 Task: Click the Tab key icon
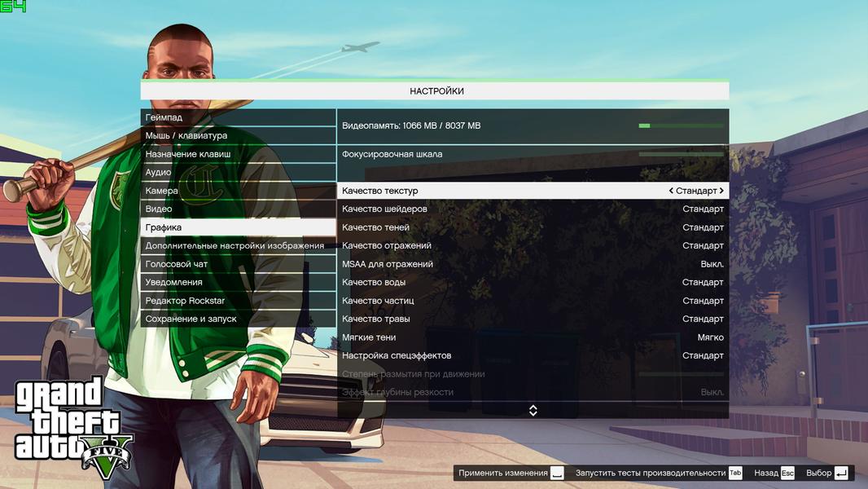point(735,473)
